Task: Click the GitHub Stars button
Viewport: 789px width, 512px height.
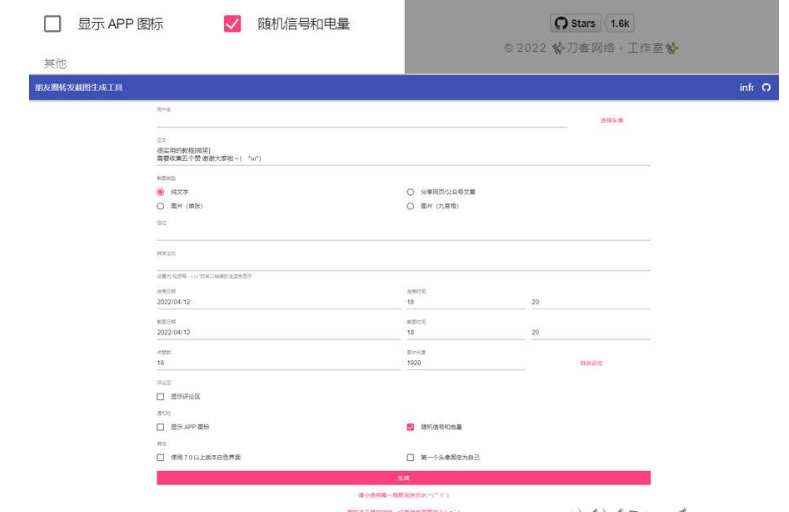Action: tap(575, 23)
